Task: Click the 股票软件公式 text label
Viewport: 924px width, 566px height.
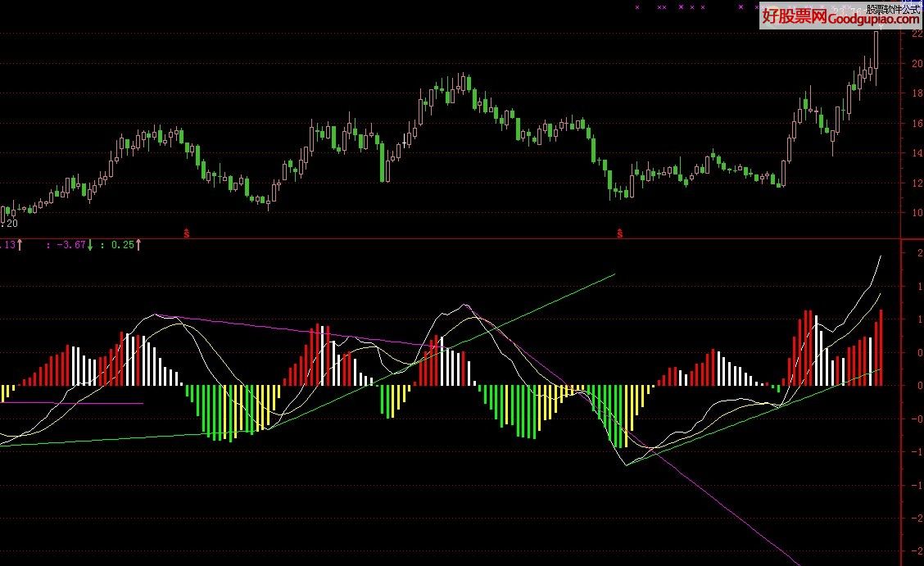Action: 894,8
